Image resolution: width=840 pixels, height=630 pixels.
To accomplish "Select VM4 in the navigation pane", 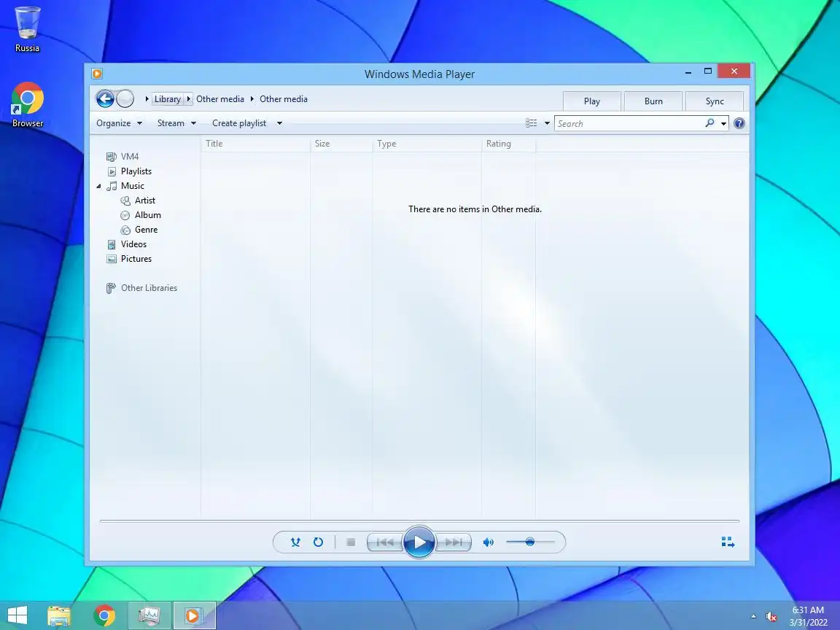I will pyautogui.click(x=130, y=157).
